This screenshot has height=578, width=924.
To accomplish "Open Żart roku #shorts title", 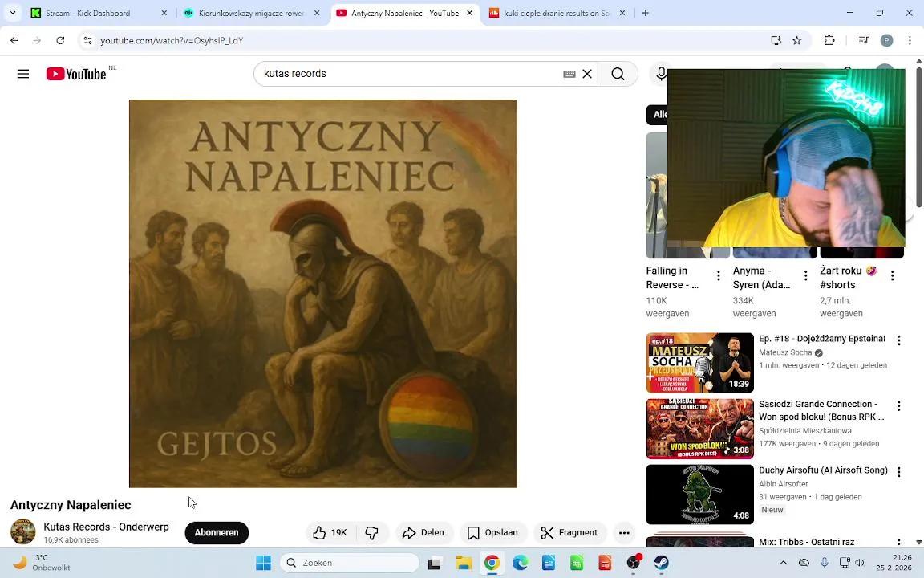I will click(x=848, y=277).
